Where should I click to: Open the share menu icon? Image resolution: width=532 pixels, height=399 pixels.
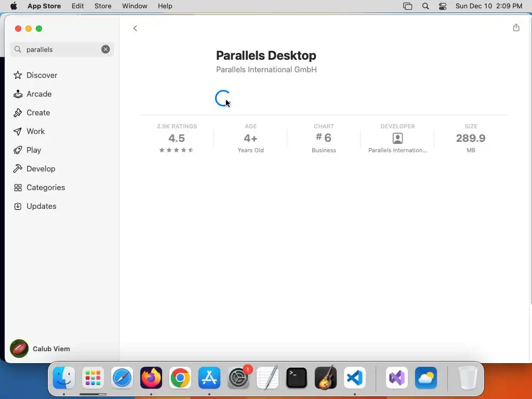coord(516,28)
